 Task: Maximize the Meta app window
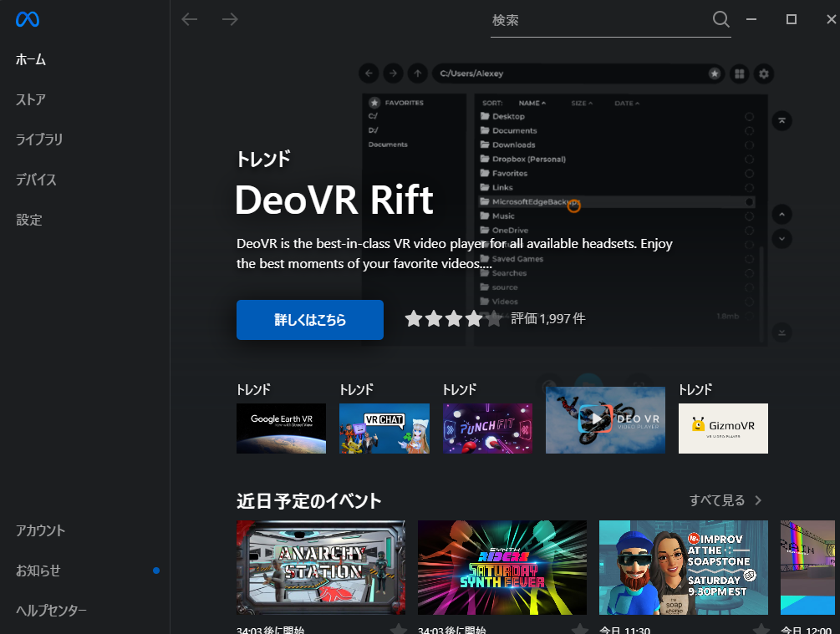point(792,19)
